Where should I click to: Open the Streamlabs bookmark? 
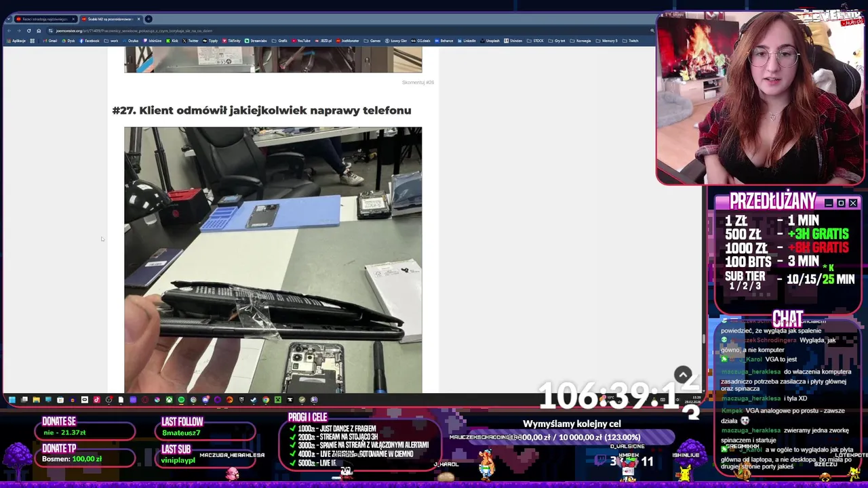click(x=256, y=41)
